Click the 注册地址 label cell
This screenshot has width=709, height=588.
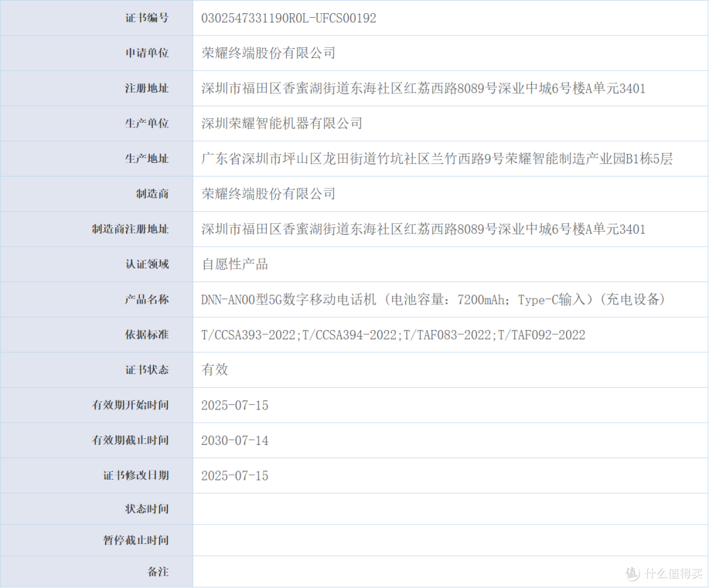tap(97, 88)
